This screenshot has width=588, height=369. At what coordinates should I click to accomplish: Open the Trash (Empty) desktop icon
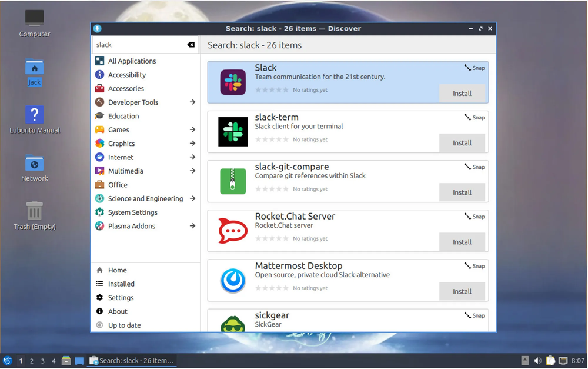(35, 216)
